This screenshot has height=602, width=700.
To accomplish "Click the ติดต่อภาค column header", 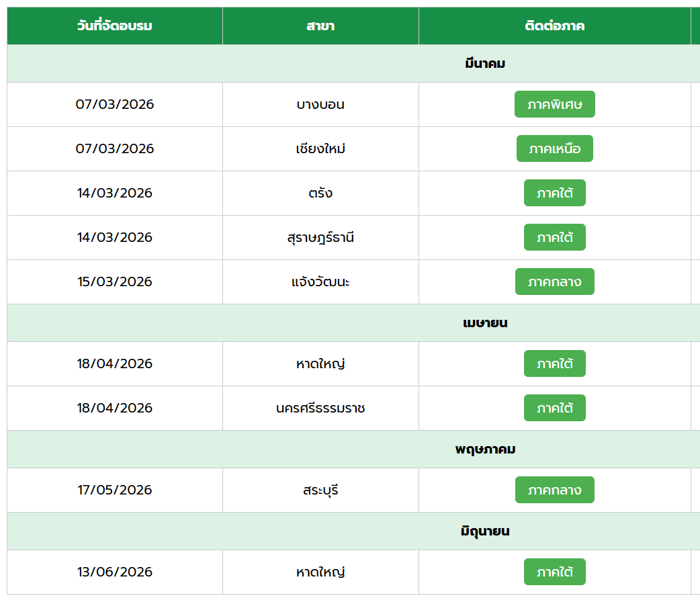I will pyautogui.click(x=554, y=26).
